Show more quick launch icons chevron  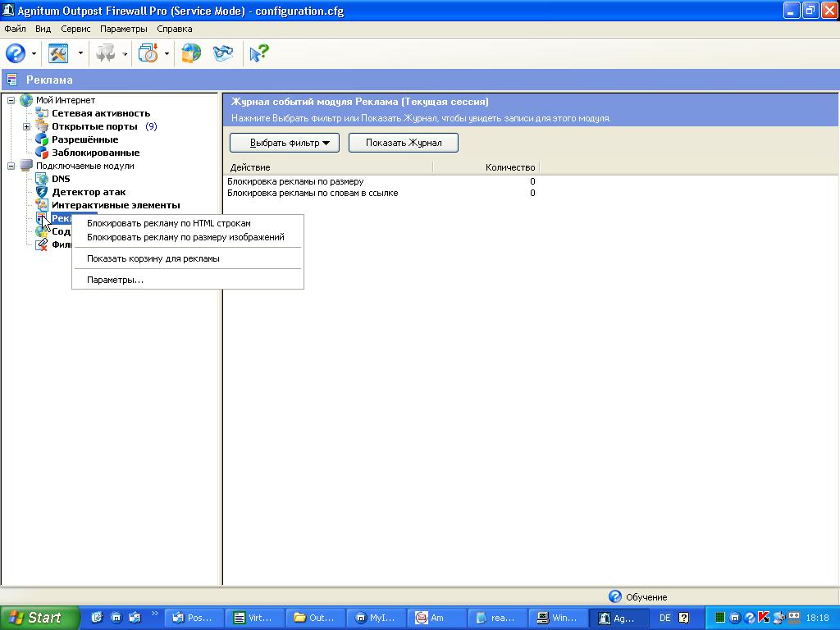click(x=155, y=614)
